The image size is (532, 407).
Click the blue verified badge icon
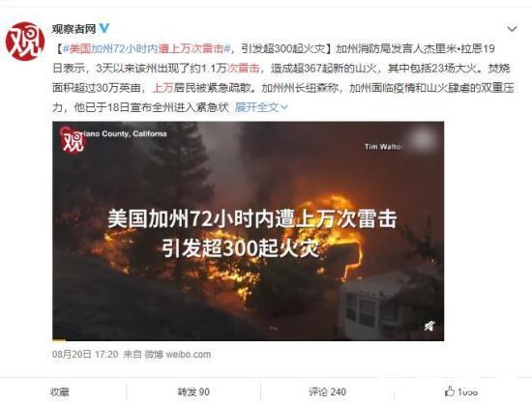pos(104,28)
